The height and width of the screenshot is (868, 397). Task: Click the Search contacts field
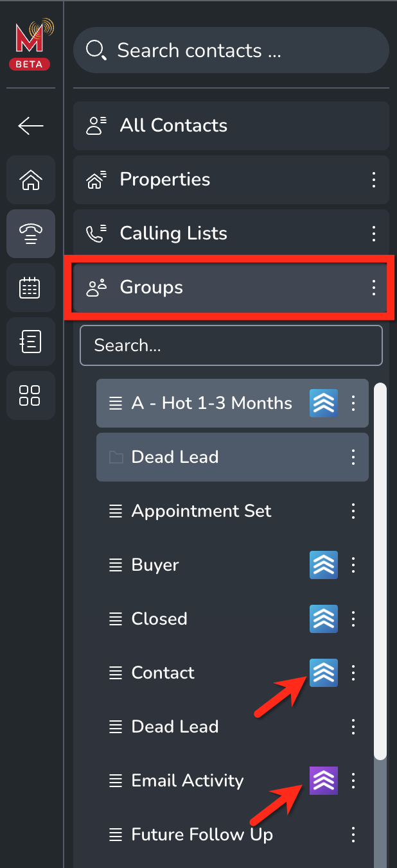(x=231, y=50)
